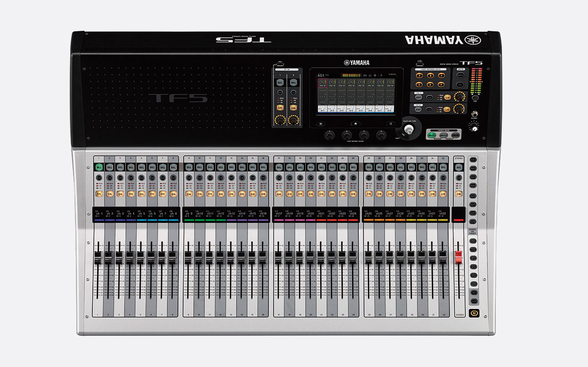
Task: Select the green INPUT1 fader bank
Action: [432, 135]
